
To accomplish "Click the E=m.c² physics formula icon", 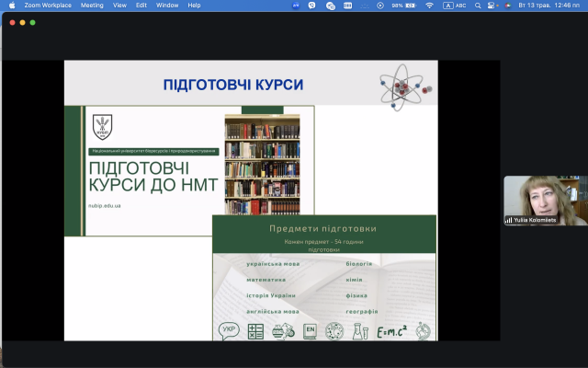I will [392, 330].
